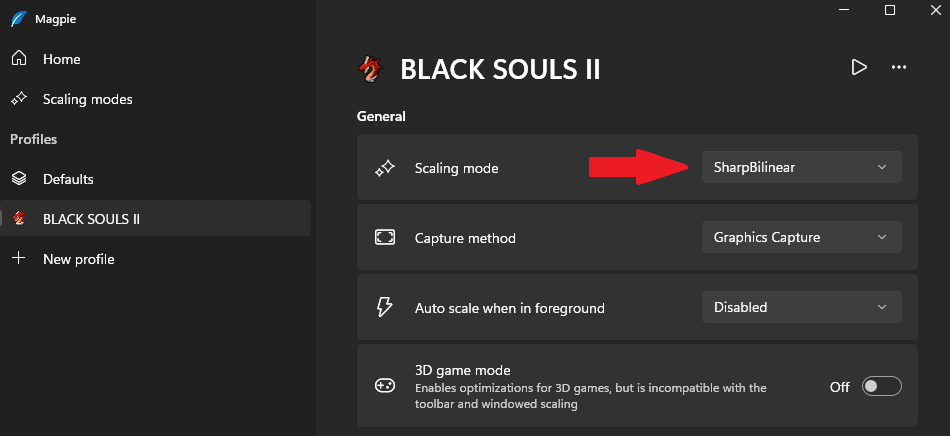
Task: Toggle the 3D game mode switch
Action: tap(882, 386)
